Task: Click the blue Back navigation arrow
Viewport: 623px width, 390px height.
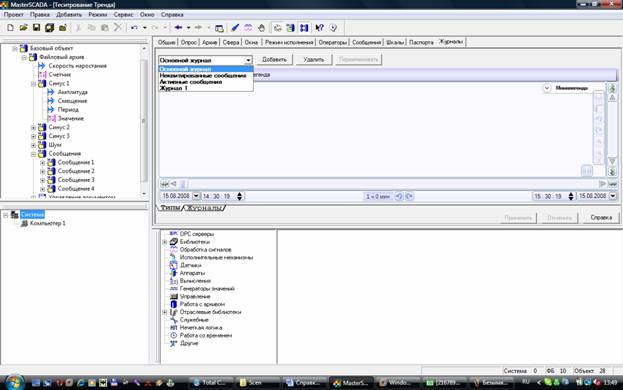Action: [178, 28]
